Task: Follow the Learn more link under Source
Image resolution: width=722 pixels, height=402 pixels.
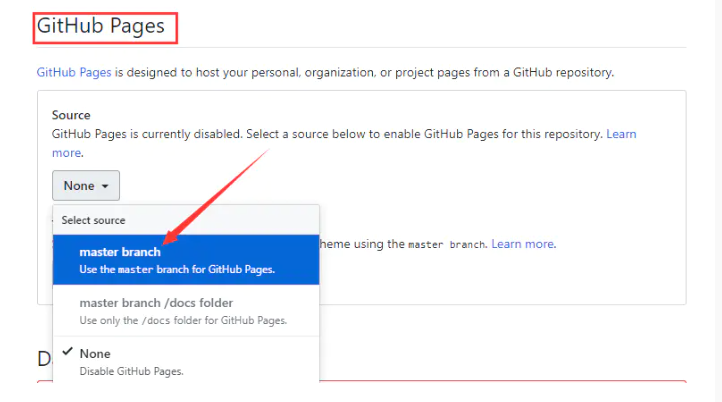Action: pos(621,134)
